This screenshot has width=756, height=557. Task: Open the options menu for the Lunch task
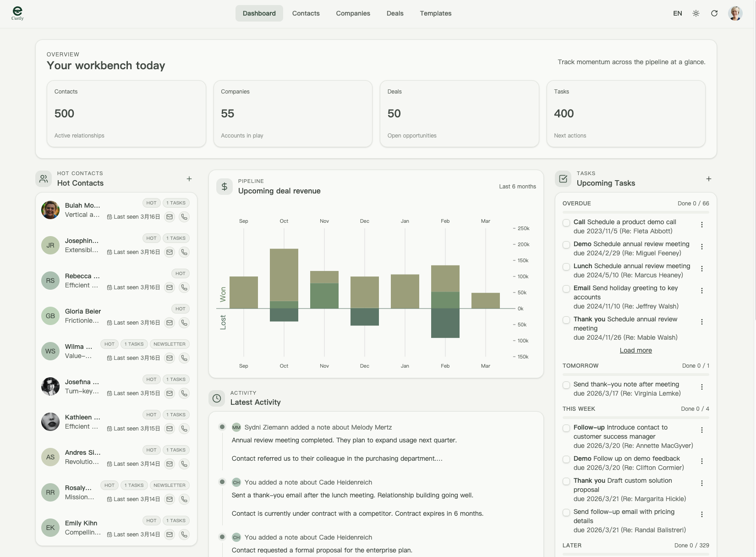pos(702,269)
